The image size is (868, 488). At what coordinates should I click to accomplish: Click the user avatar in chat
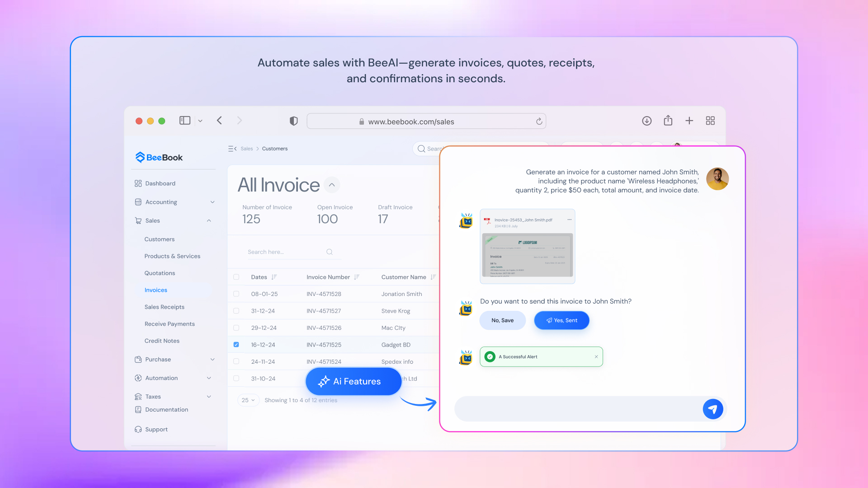click(x=717, y=179)
